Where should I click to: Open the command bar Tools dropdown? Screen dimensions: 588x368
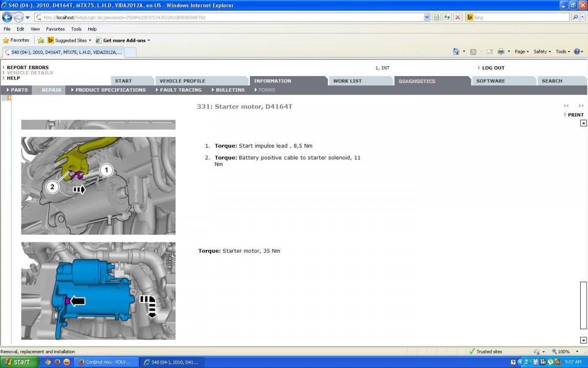(x=563, y=52)
